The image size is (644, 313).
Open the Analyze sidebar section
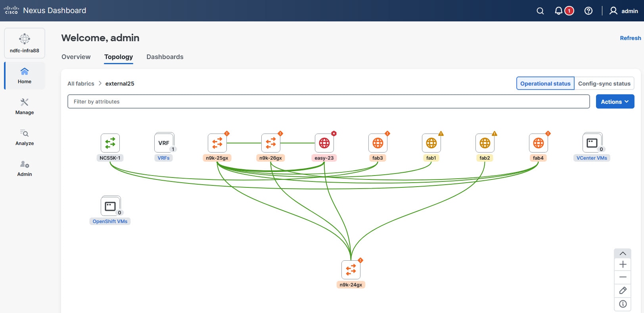point(25,137)
